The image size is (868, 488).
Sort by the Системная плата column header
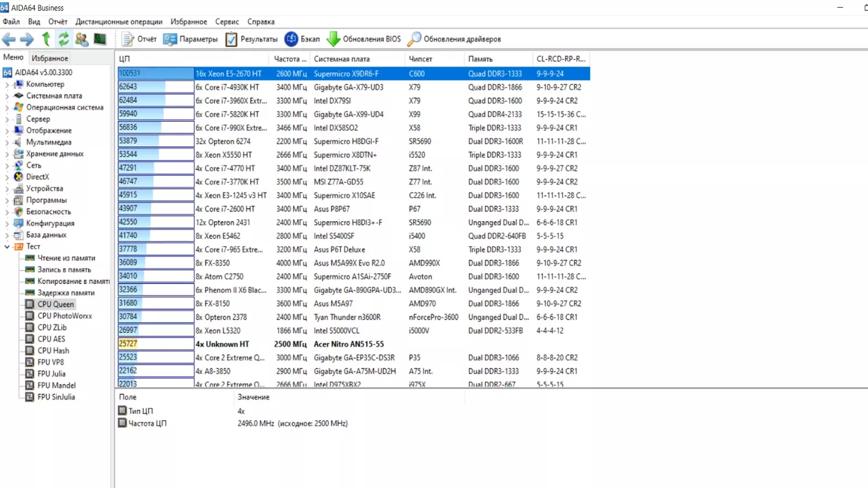[x=341, y=59]
